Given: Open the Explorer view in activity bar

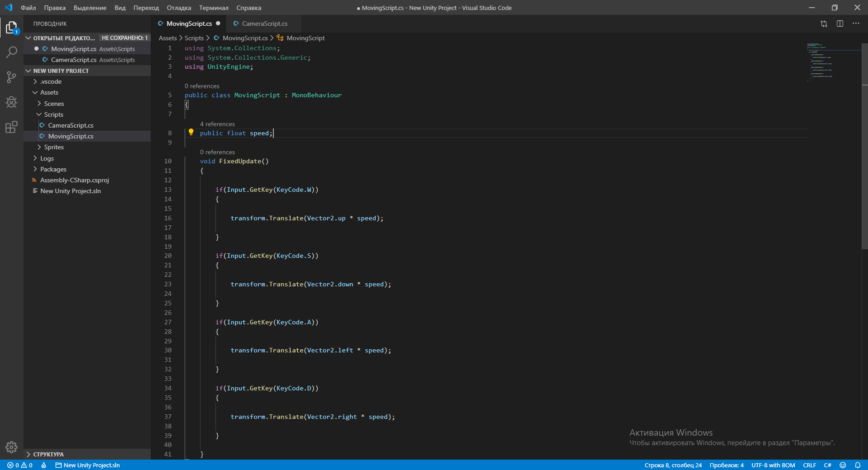Looking at the screenshot, I should (11, 28).
